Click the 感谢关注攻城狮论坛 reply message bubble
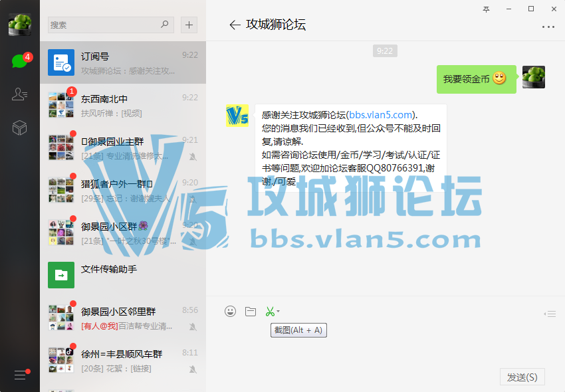 [x=350, y=147]
